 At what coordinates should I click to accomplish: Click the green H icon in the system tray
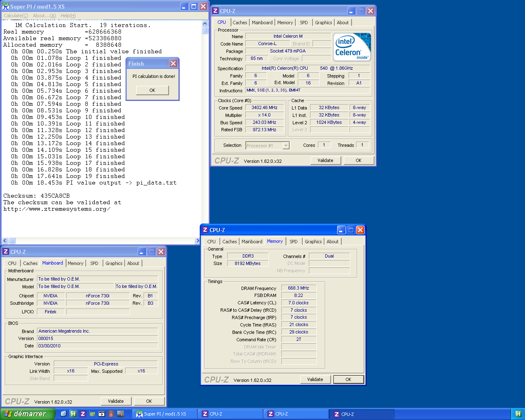pos(518,414)
